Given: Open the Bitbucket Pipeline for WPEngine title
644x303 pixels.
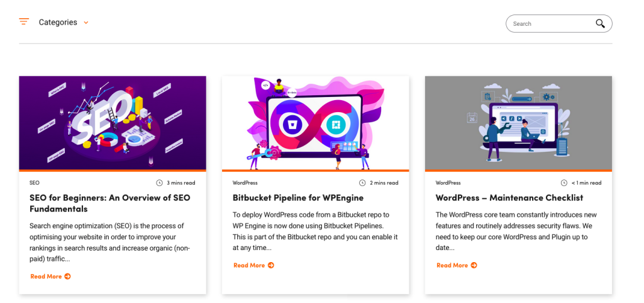Looking at the screenshot, I should click(297, 198).
